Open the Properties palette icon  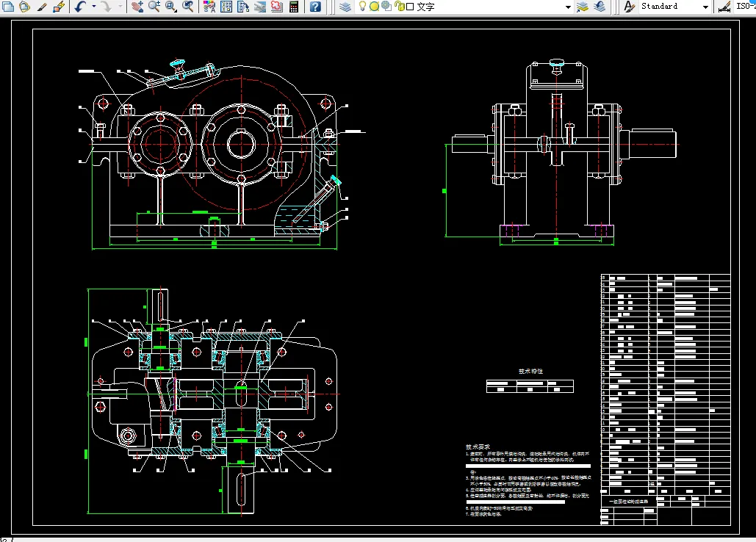(209, 7)
